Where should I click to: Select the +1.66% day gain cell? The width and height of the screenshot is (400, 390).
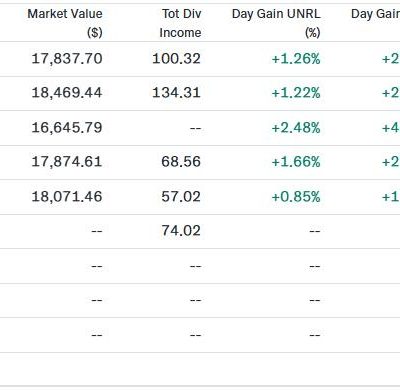pyautogui.click(x=296, y=162)
